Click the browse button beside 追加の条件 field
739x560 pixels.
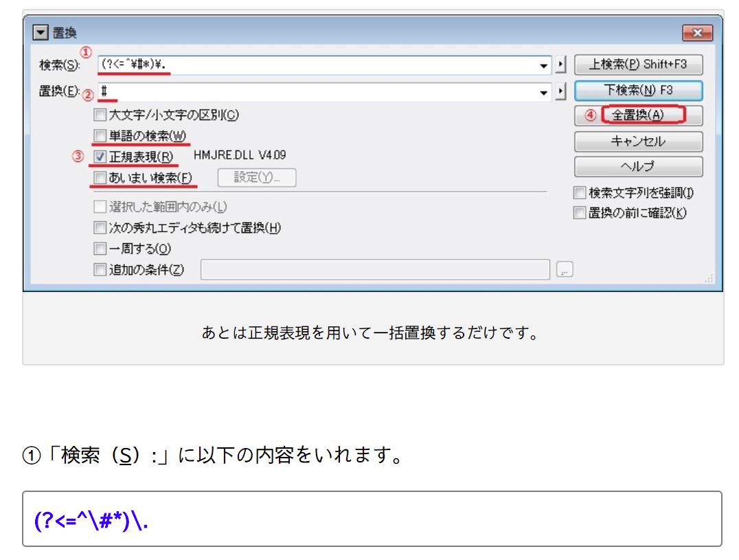(565, 270)
